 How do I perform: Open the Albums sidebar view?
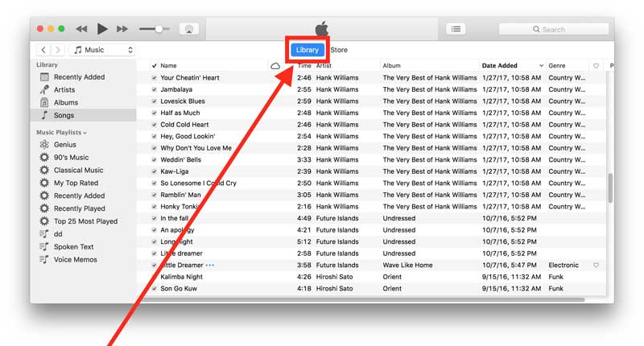coord(66,103)
